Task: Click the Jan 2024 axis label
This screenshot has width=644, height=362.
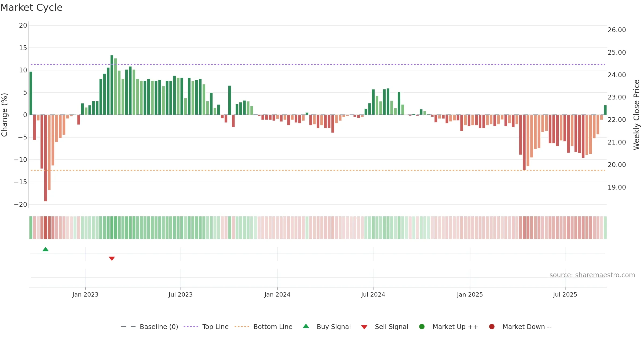Action: pos(277,295)
